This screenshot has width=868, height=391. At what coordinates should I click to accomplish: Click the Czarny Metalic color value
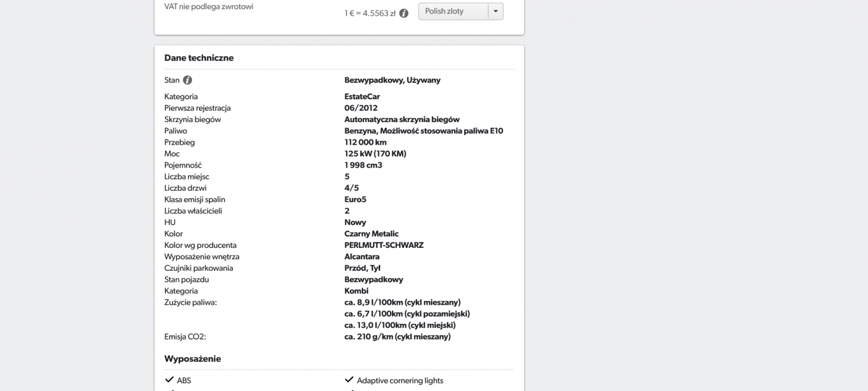click(371, 234)
